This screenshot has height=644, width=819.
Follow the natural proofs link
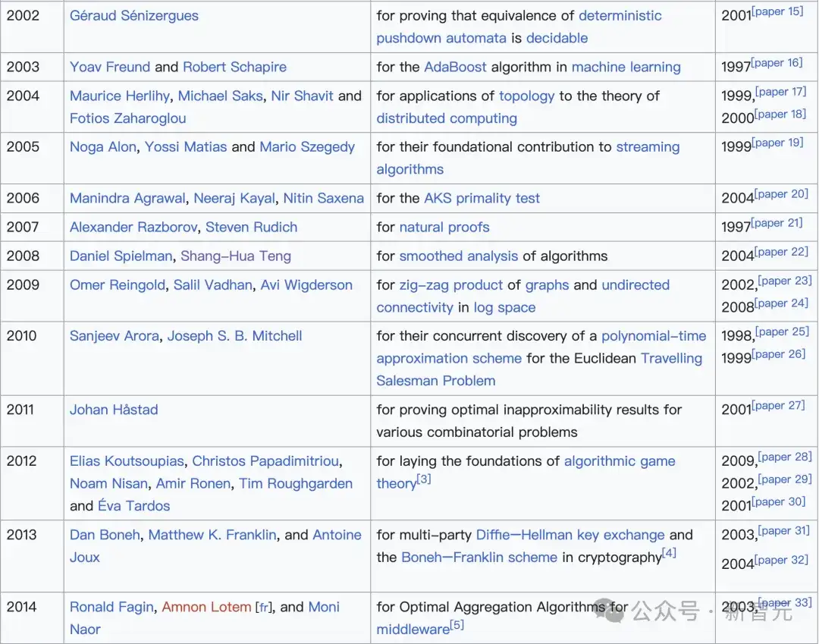[x=444, y=228]
